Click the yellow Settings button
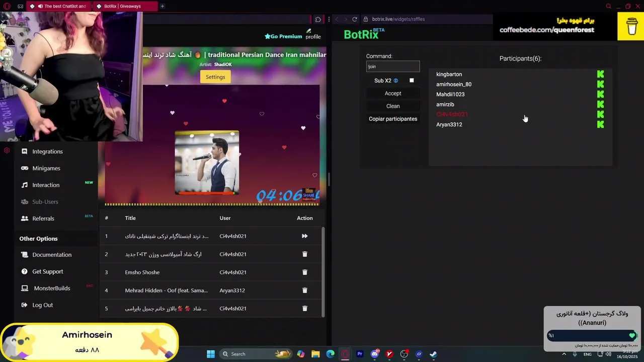This screenshot has width=644, height=362. pos(215,77)
